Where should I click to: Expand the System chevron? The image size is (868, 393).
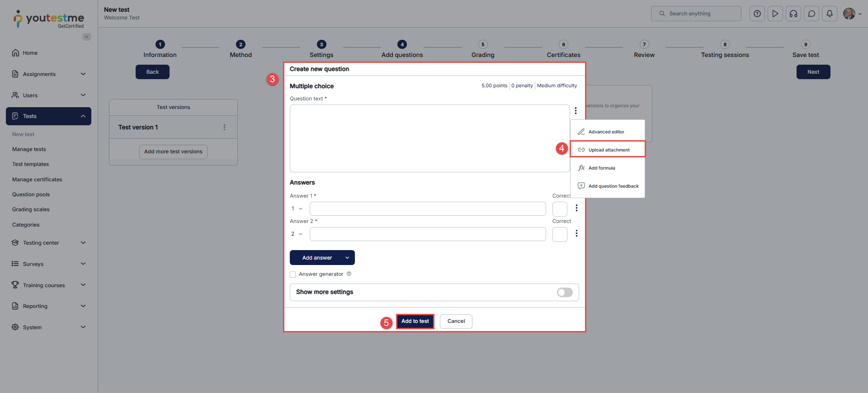pyautogui.click(x=83, y=327)
